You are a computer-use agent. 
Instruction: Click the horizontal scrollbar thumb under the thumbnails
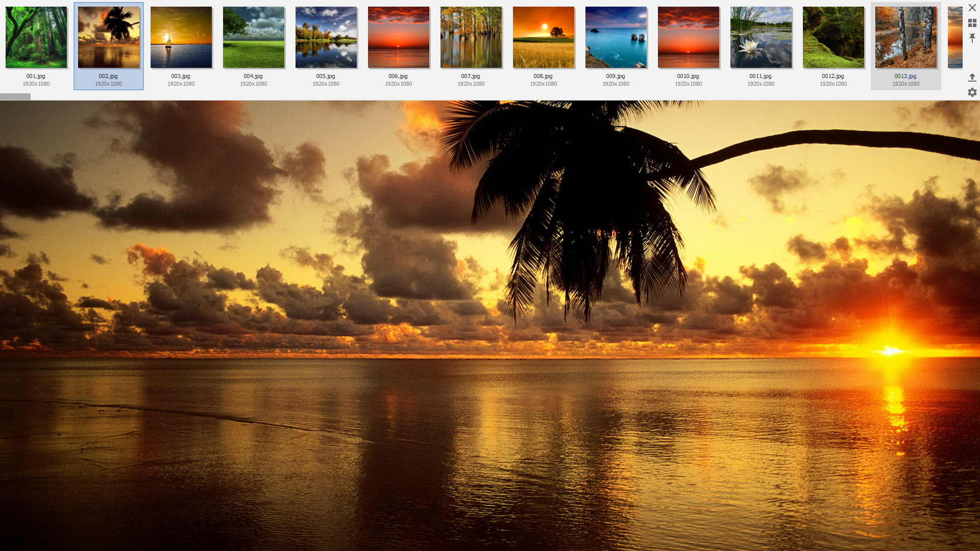[15, 97]
